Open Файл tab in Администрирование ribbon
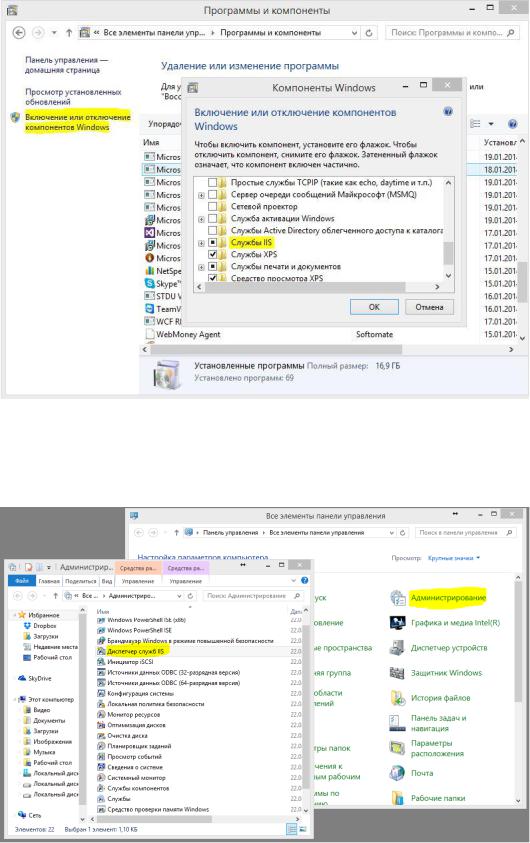This screenshot has height=843, width=530. click(22, 581)
